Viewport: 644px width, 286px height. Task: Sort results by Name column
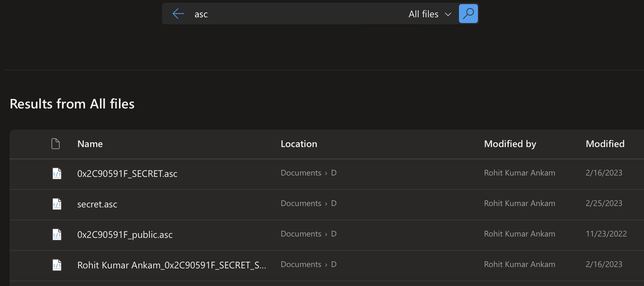90,144
